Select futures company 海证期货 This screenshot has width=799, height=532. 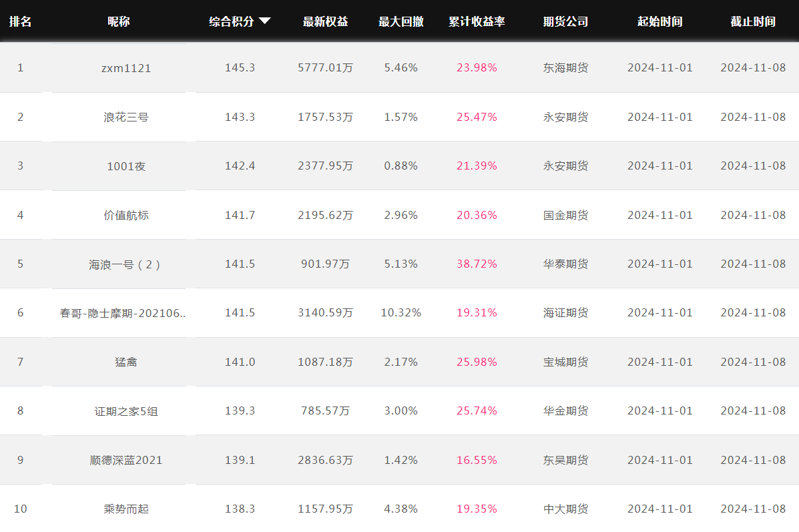click(565, 313)
